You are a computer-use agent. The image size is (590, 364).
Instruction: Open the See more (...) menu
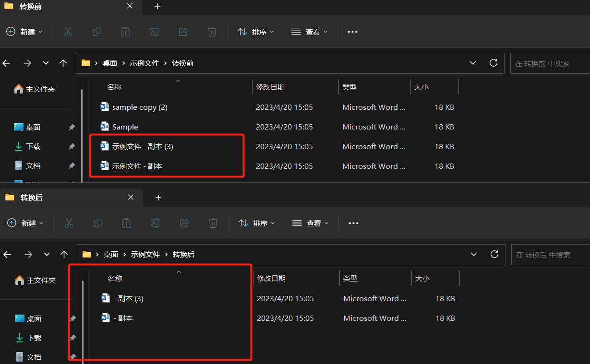pyautogui.click(x=352, y=32)
